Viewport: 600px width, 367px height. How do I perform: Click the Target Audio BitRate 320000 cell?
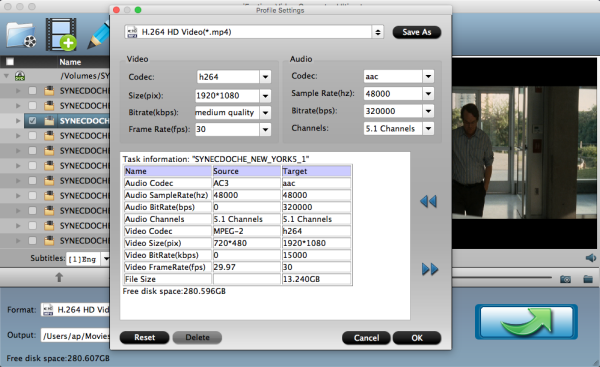coord(316,207)
